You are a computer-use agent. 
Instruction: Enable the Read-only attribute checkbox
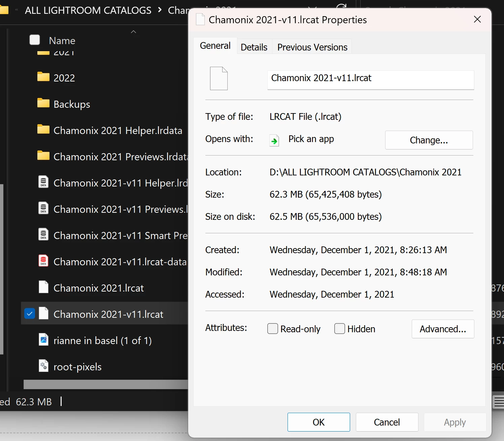[273, 329]
